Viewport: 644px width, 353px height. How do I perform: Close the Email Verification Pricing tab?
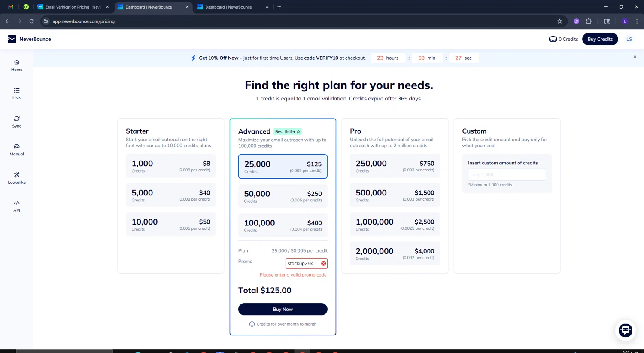point(107,7)
